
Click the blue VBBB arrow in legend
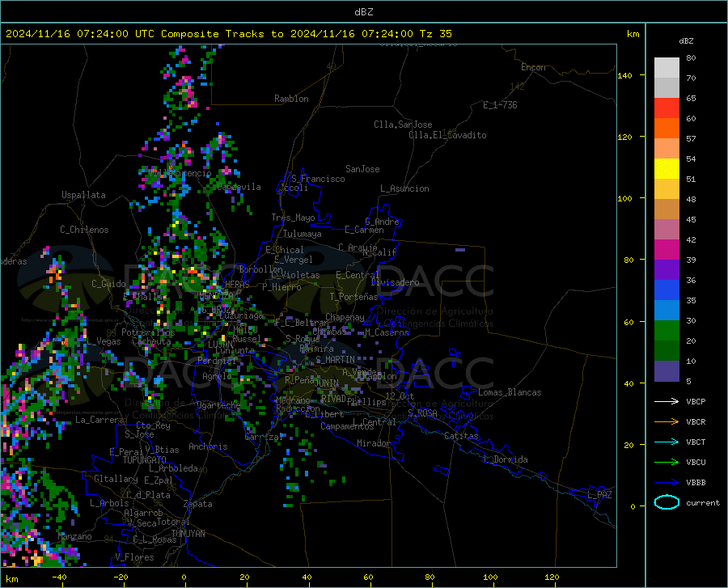667,483
